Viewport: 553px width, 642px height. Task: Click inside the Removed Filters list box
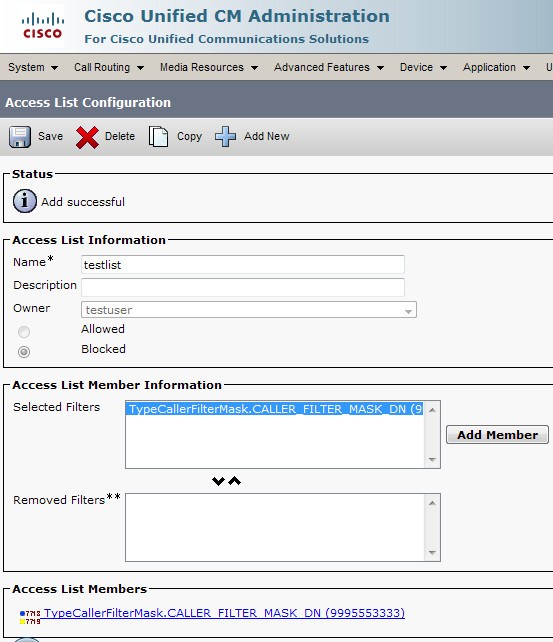275,527
